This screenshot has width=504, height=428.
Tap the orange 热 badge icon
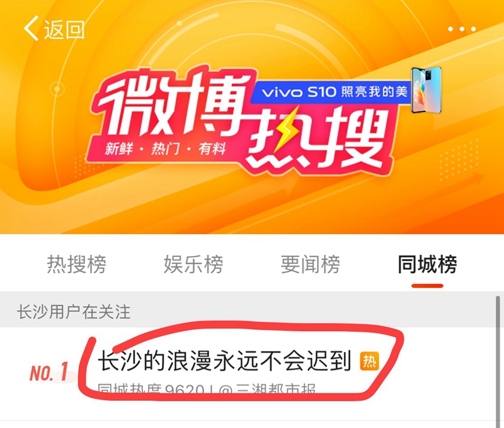(x=369, y=361)
